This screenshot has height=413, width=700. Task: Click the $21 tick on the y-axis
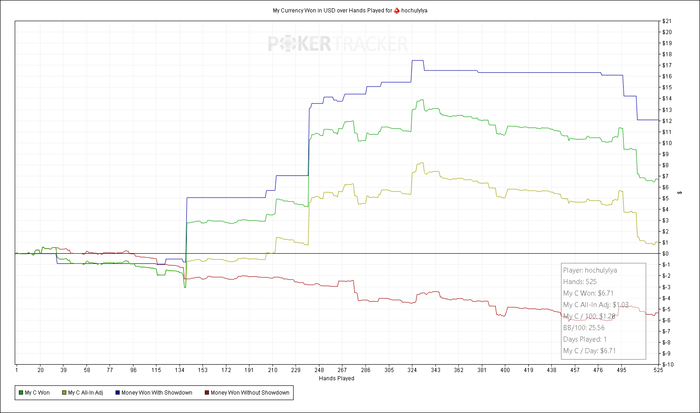coord(667,21)
